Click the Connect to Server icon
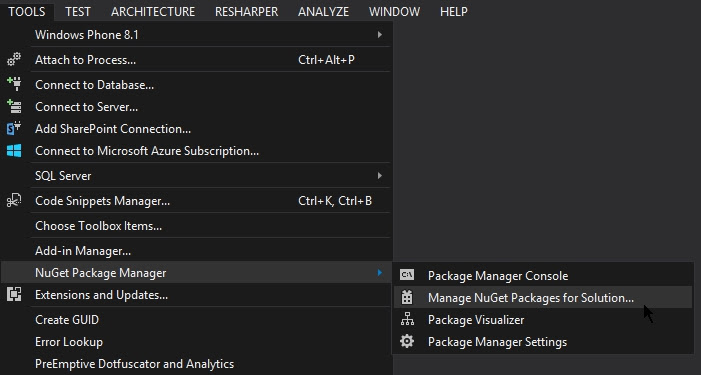701x375 pixels. 14,107
